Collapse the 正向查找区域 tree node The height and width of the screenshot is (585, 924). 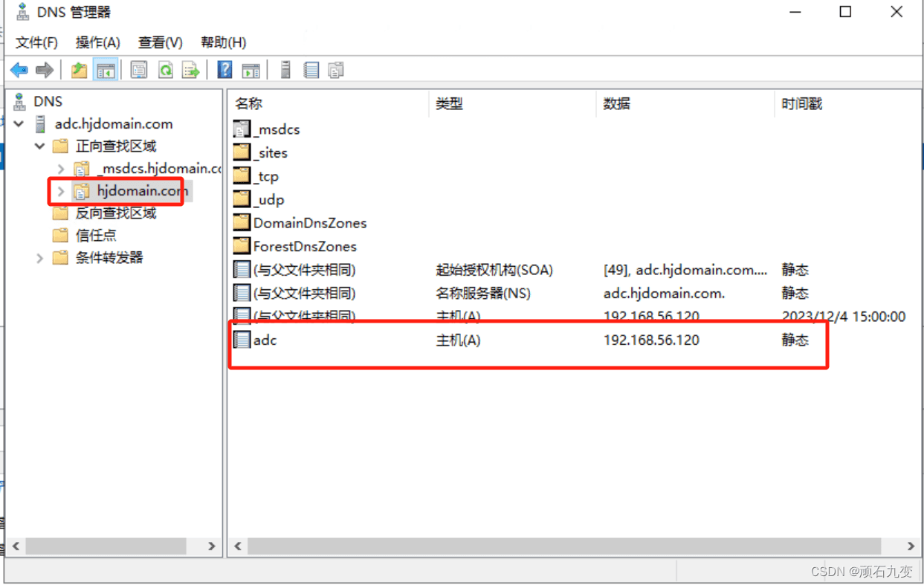40,146
